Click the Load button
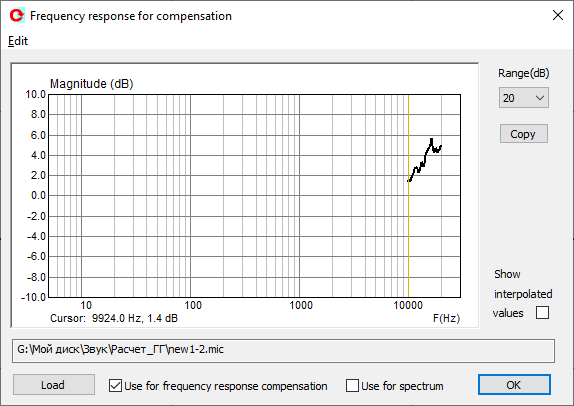 tap(54, 385)
